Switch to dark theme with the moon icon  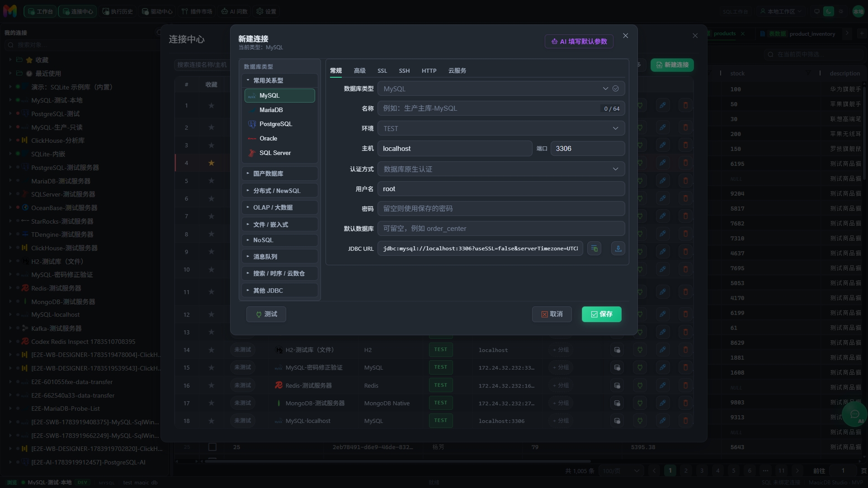[x=829, y=11]
